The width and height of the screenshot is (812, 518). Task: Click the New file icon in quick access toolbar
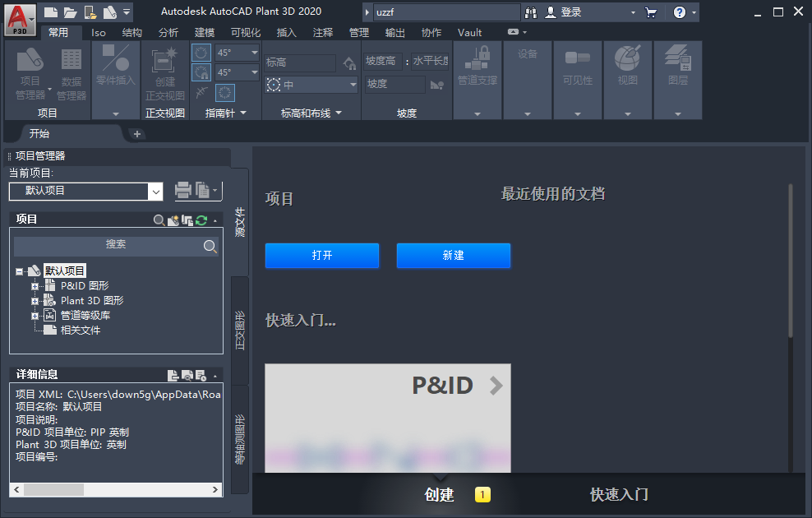51,12
